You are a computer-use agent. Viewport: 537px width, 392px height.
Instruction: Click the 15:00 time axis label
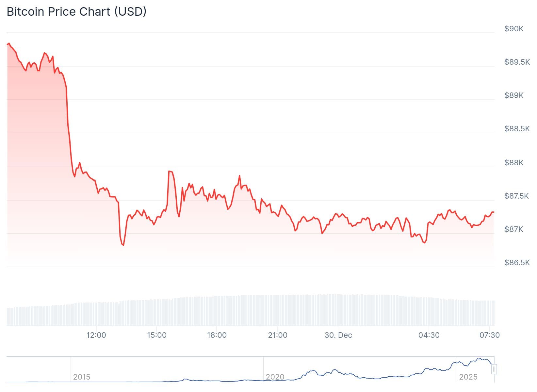click(157, 335)
